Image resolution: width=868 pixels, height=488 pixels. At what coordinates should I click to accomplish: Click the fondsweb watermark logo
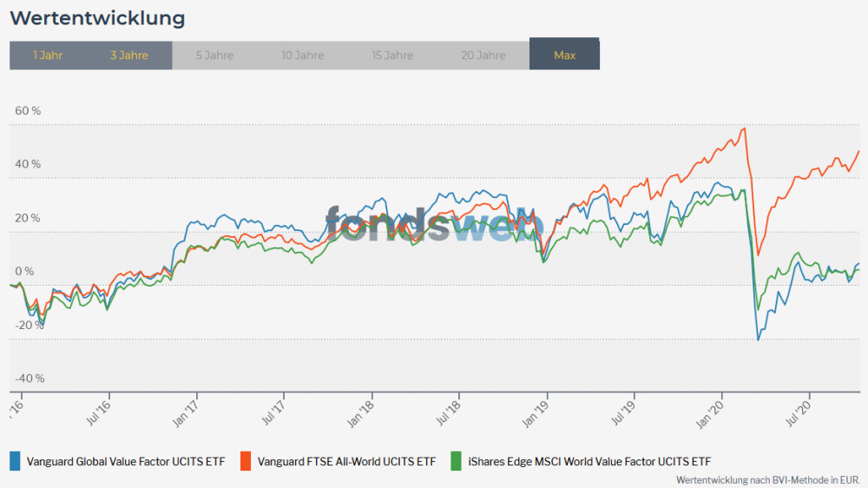point(434,223)
